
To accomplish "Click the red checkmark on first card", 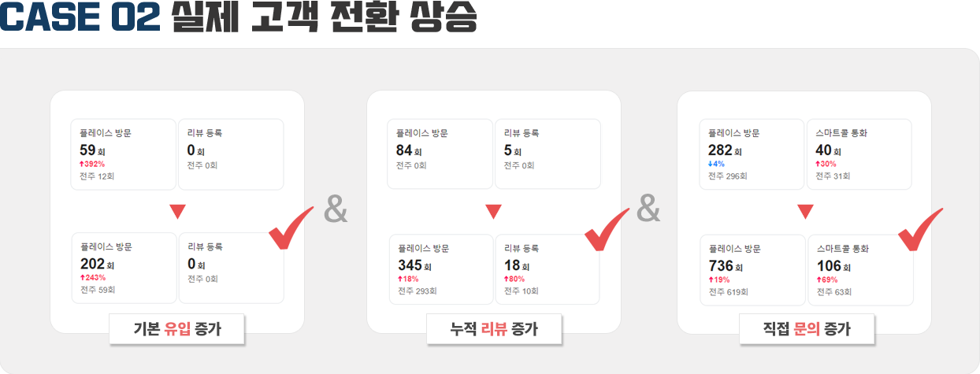I will [291, 228].
